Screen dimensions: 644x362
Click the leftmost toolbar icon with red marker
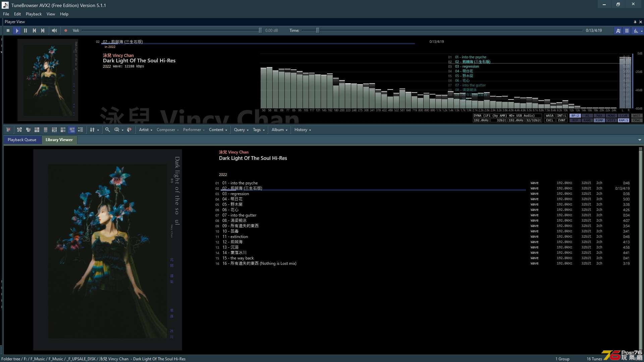click(8, 130)
